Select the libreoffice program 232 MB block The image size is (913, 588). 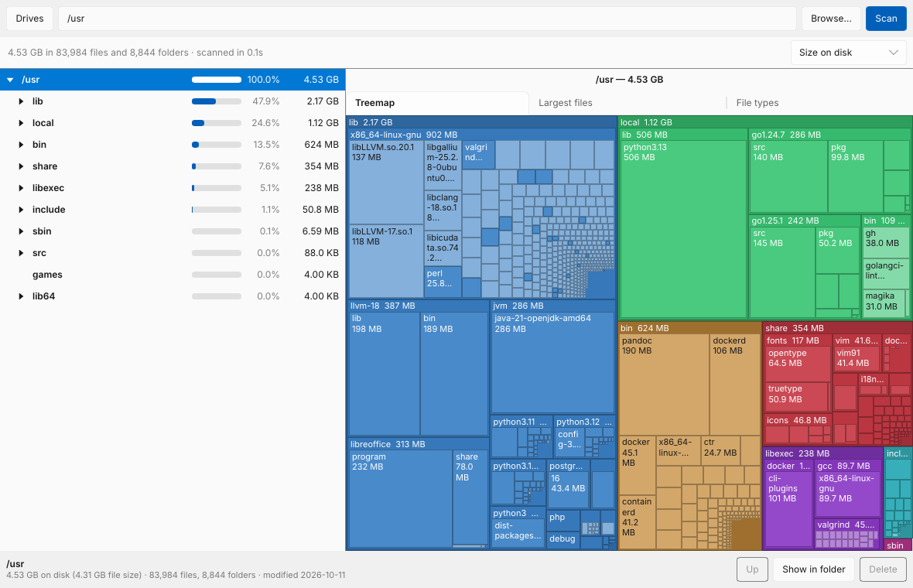pyautogui.click(x=401, y=500)
